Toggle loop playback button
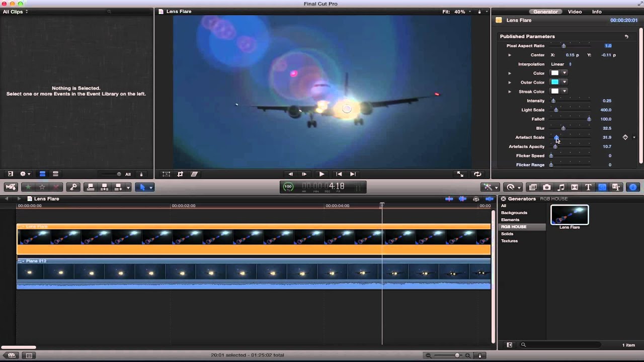The height and width of the screenshot is (362, 644). tap(477, 174)
